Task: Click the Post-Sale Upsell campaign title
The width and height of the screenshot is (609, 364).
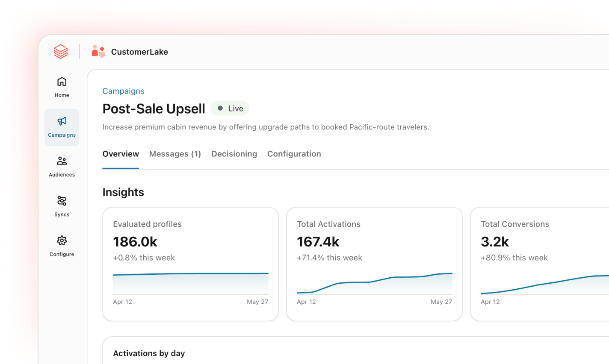Action: coord(154,109)
